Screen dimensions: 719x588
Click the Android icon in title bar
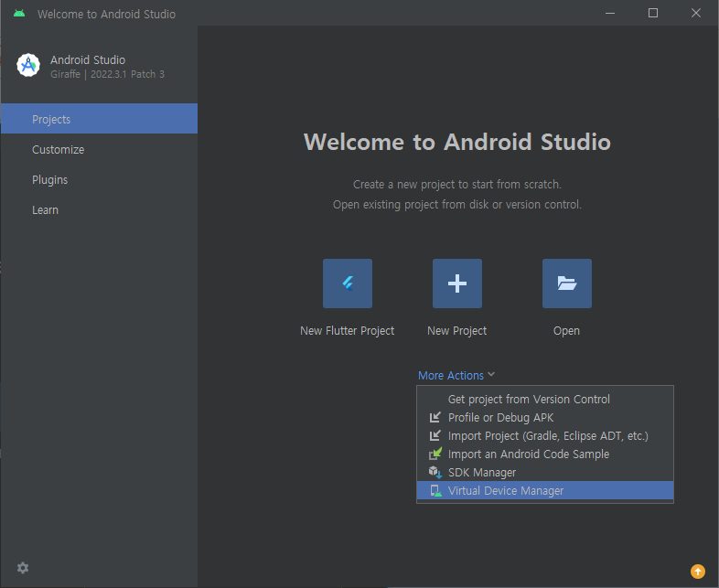click(x=19, y=14)
